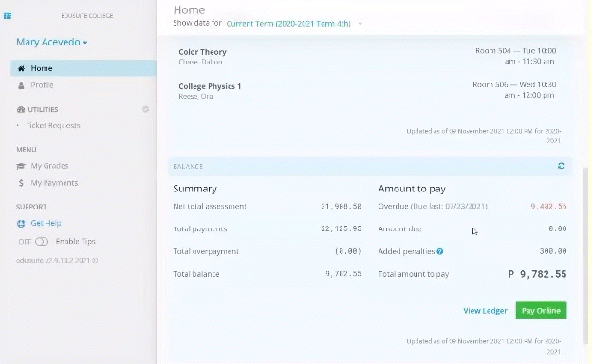Click the Utilities palette icon
The image size is (592, 364).
(x=21, y=109)
